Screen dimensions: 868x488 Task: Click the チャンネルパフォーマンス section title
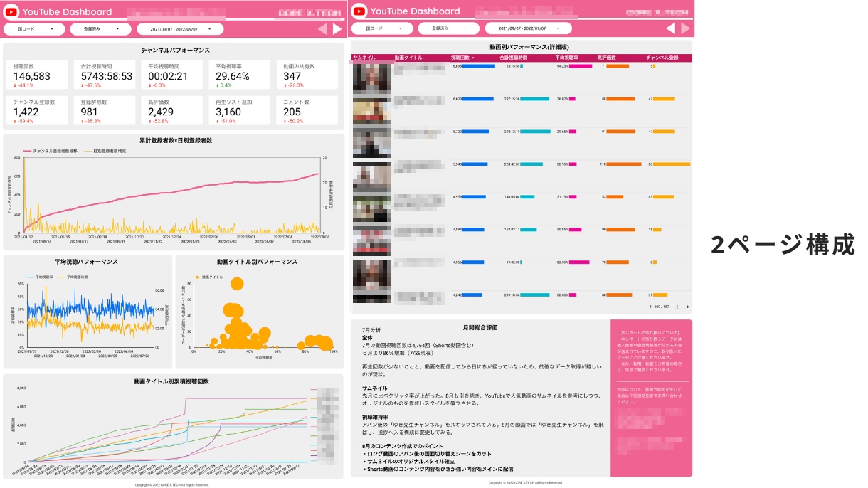174,50
